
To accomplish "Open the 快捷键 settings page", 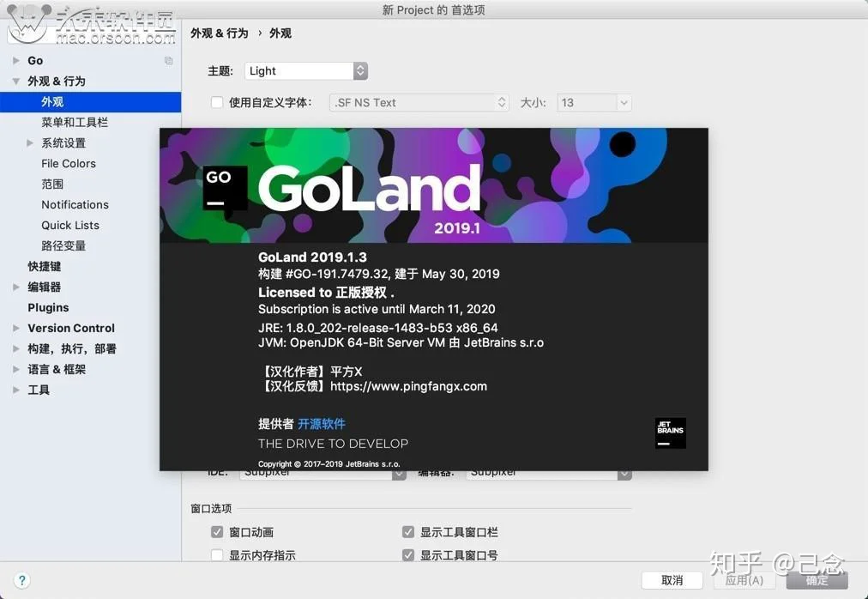I will 45,266.
